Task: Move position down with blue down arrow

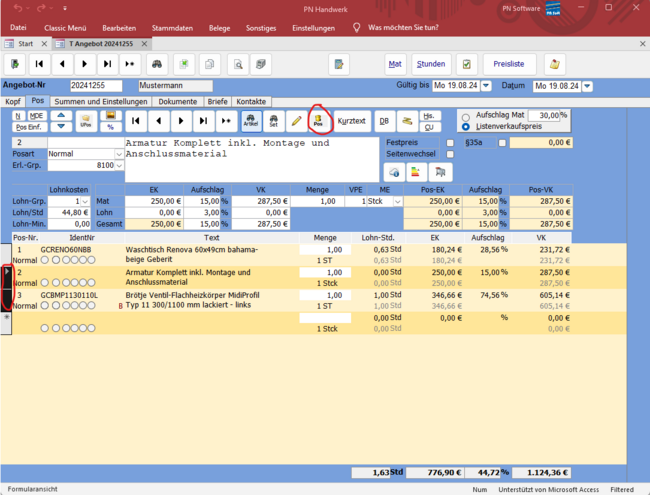Action: [x=61, y=126]
